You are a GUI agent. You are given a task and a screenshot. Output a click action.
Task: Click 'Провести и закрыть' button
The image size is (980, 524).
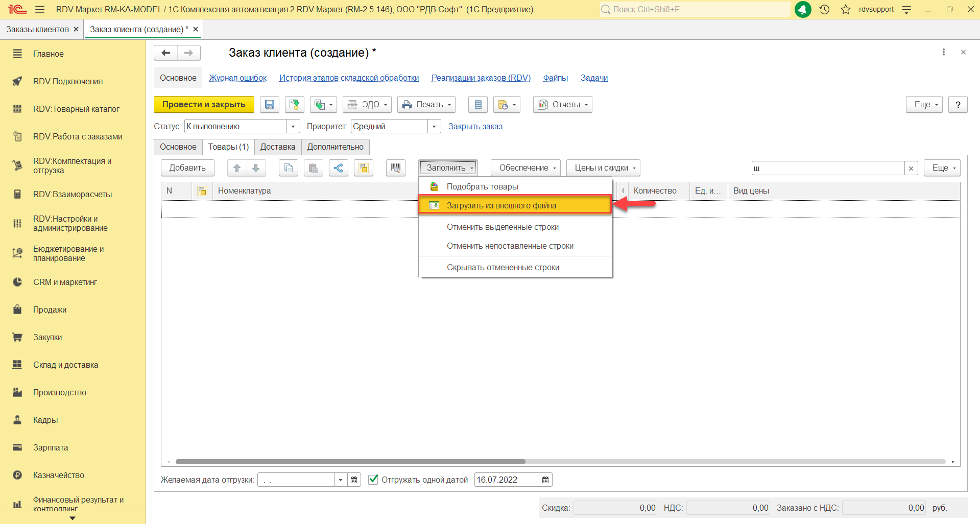click(x=204, y=105)
